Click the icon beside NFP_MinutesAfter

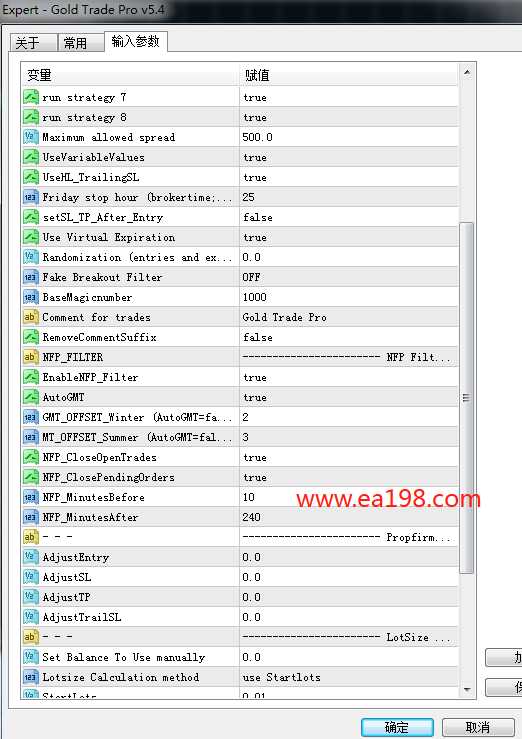[x=31, y=517]
